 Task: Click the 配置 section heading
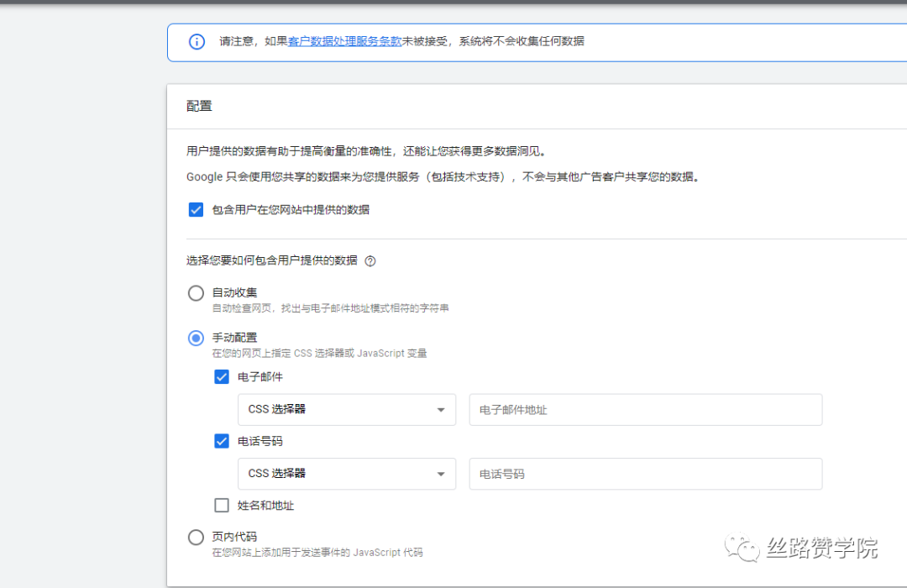(201, 106)
